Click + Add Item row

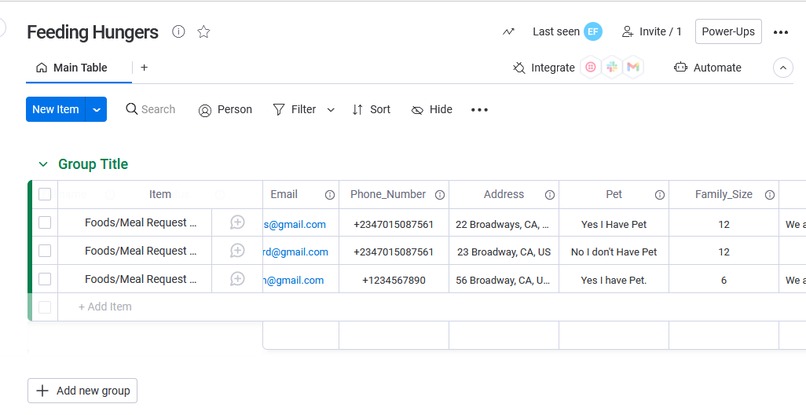click(105, 307)
